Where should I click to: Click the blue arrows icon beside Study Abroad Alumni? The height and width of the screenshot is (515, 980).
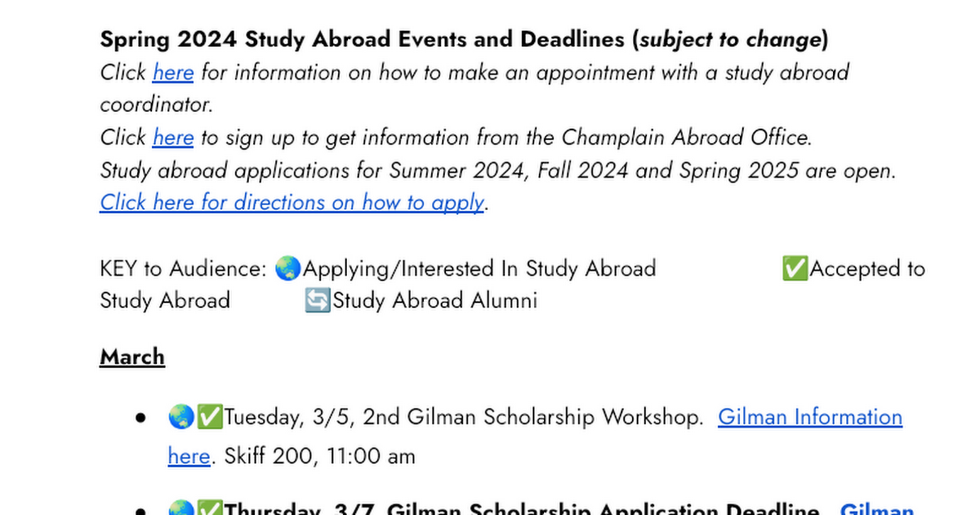(318, 300)
